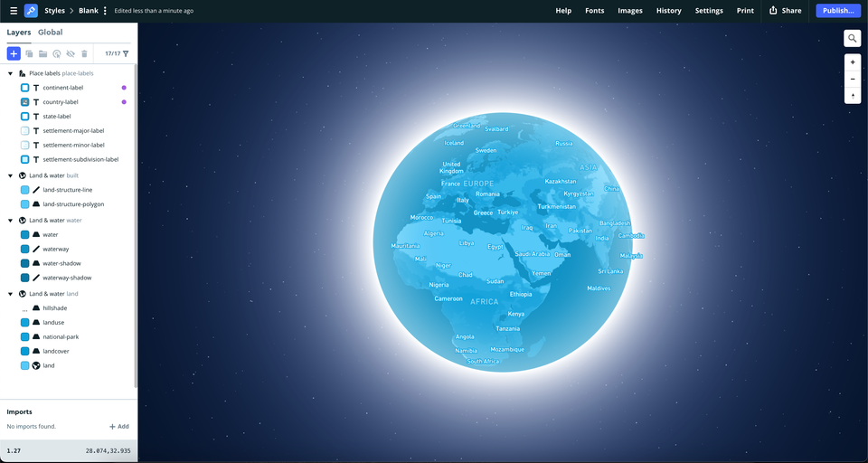Open the layer filter funnel icon
The height and width of the screenshot is (463, 868).
pos(126,54)
